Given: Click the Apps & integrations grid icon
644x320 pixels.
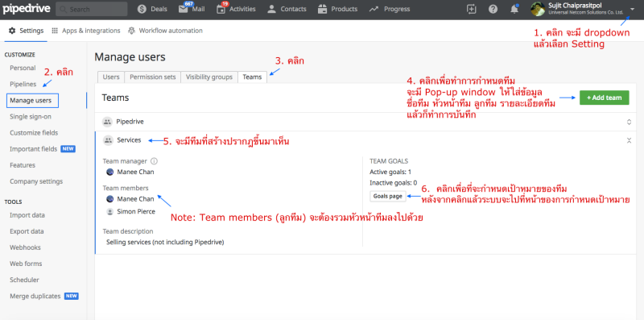Looking at the screenshot, I should tap(55, 31).
